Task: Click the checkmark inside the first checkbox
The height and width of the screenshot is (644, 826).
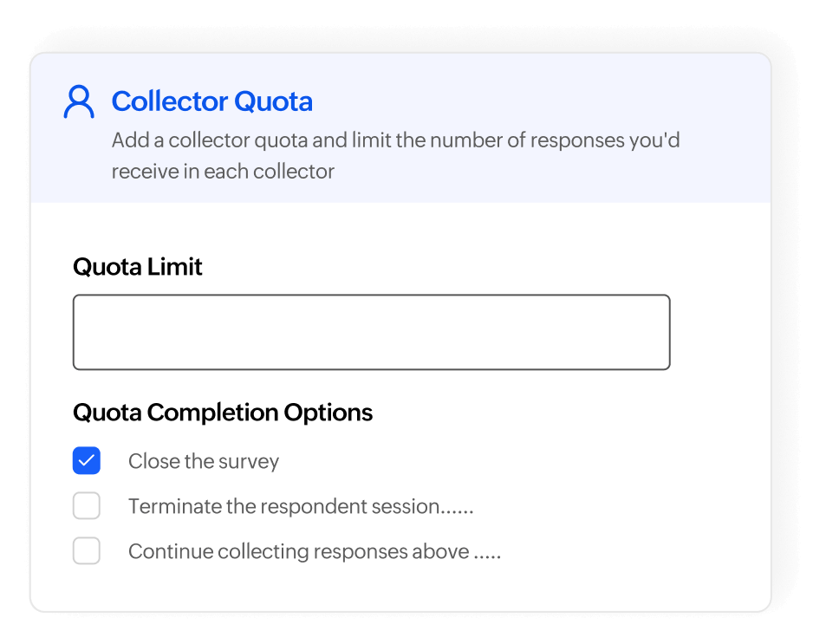Action: pyautogui.click(x=86, y=461)
